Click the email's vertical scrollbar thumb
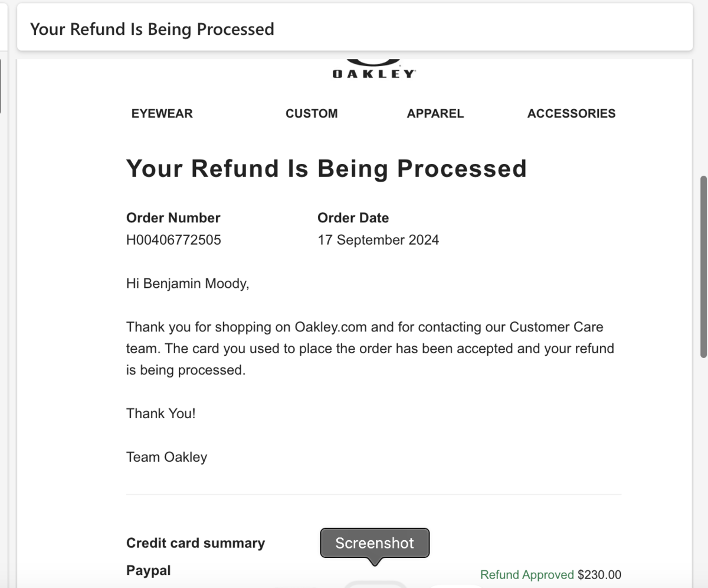Image resolution: width=708 pixels, height=588 pixels. 703,267
